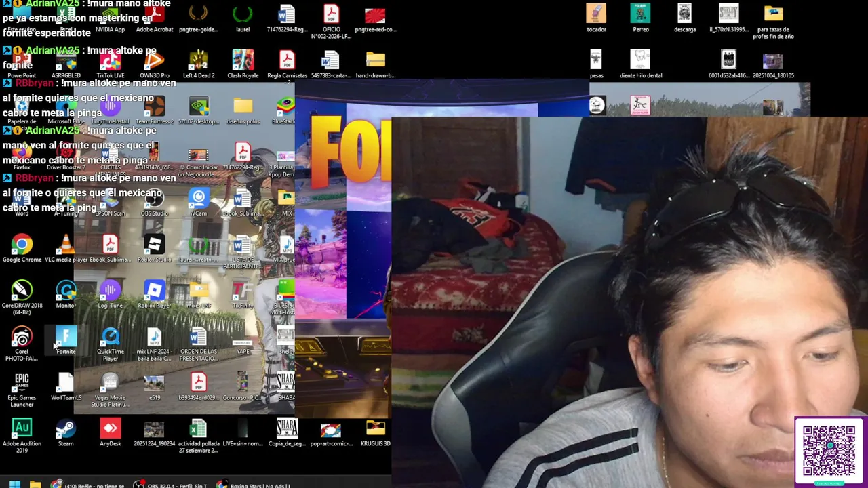Open the KRUGUIS 3D folder
This screenshot has width=868, height=488.
click(375, 433)
